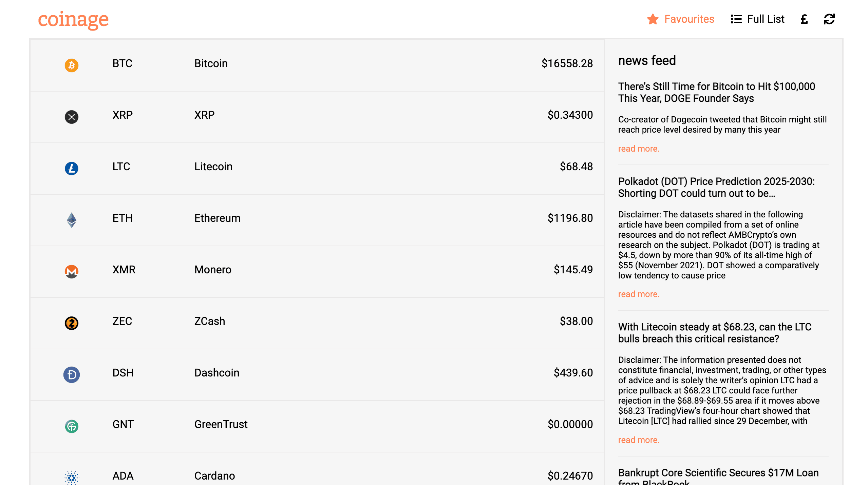The image size is (868, 485).
Task: Click the Ethereum coin name
Action: point(217,218)
